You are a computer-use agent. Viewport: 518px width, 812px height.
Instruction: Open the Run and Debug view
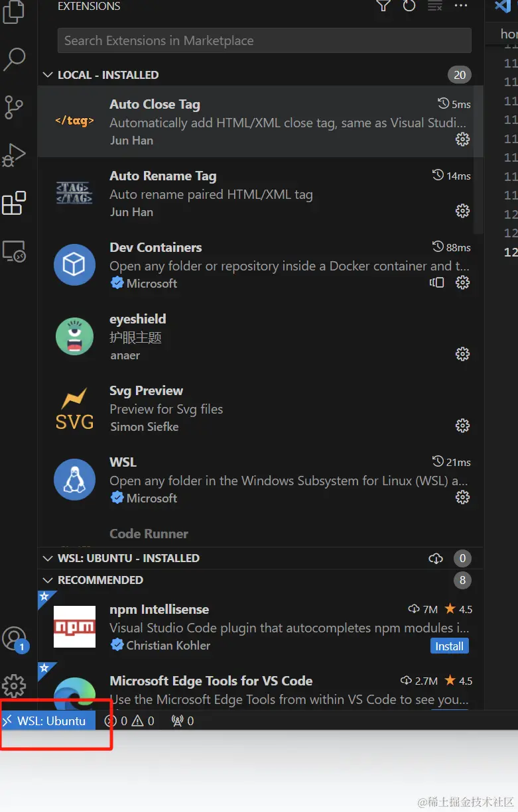coord(14,154)
